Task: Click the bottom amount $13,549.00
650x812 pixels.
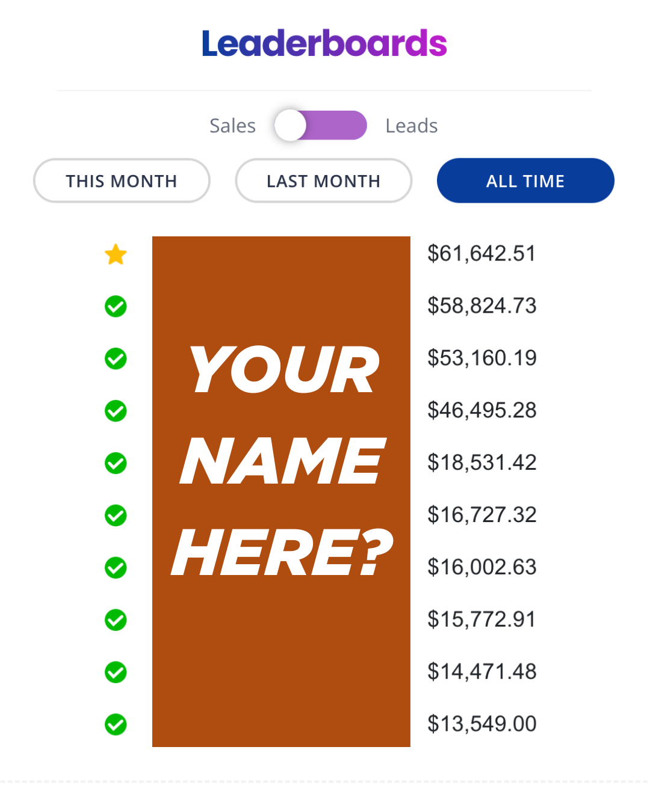Action: 481,724
